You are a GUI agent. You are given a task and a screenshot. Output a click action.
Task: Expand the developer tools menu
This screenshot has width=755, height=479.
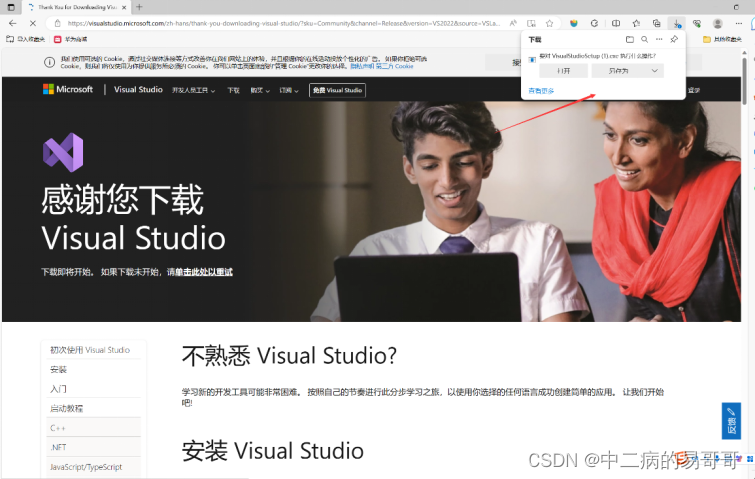[194, 91]
